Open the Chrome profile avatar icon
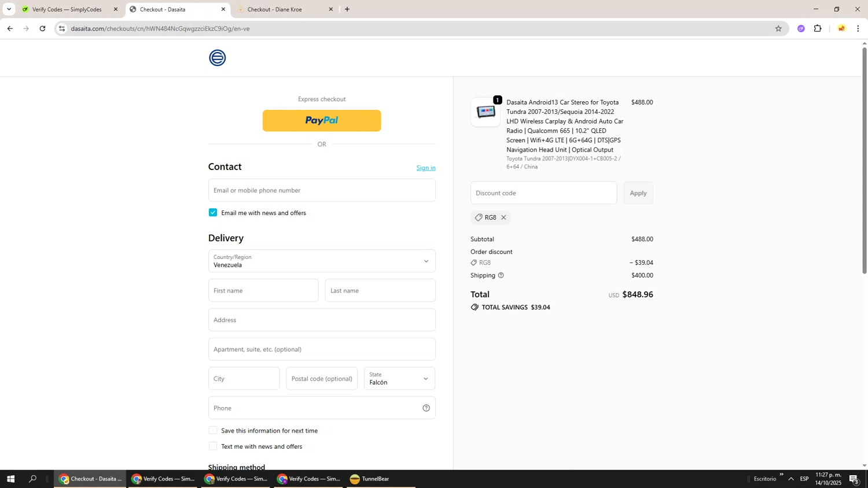Screen dimensions: 868x488 click(841, 28)
